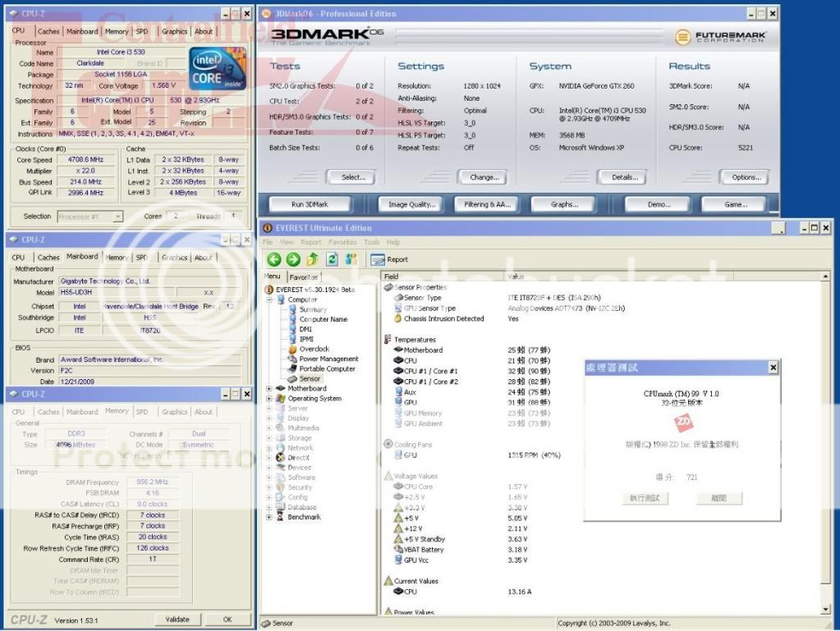Open the Tools menu in EVEREST
Screen dimensions: 840x631
[371, 242]
